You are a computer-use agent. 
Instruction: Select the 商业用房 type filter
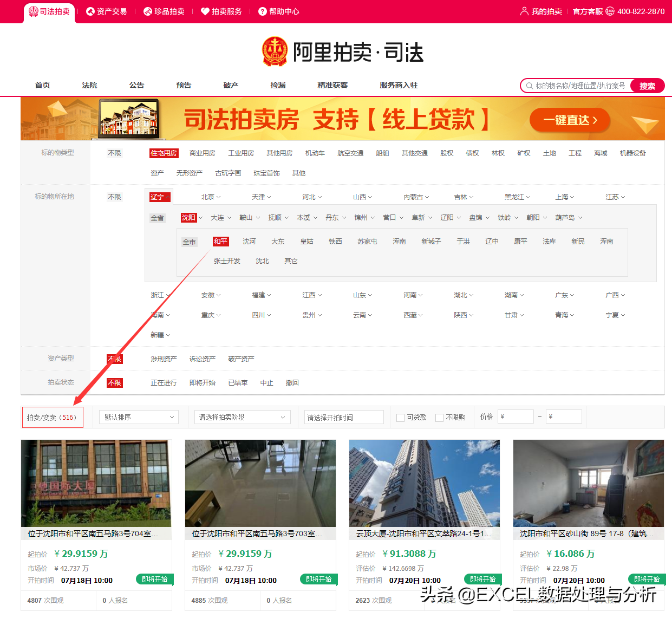pos(203,153)
